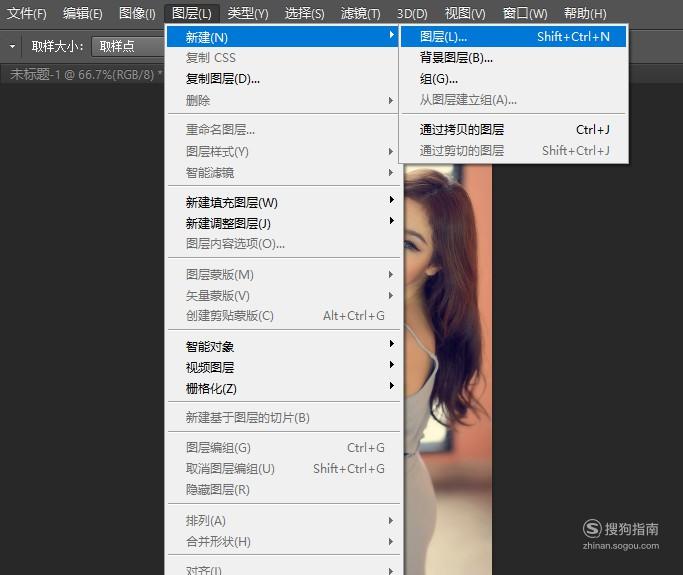Open the 文件(F) menu
683x575 pixels.
pos(27,14)
